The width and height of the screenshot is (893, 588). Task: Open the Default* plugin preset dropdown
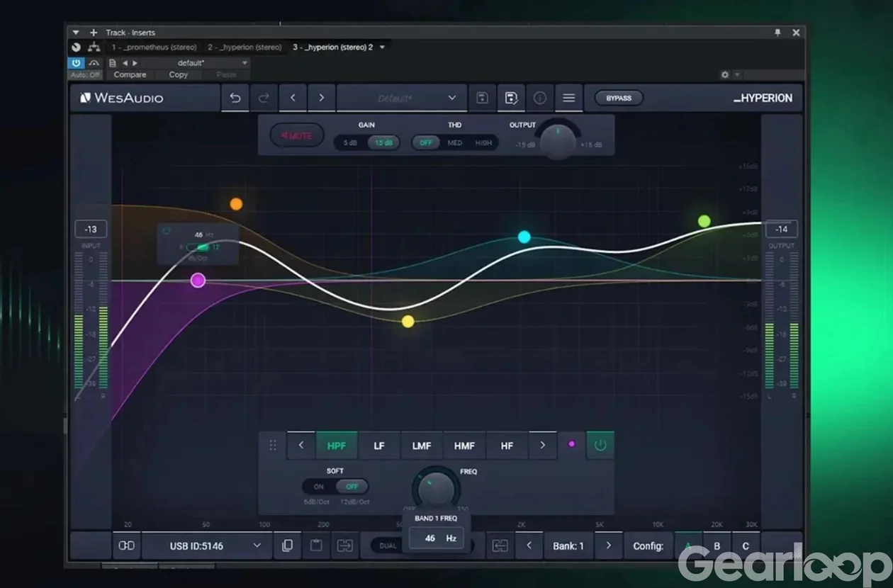[x=402, y=98]
